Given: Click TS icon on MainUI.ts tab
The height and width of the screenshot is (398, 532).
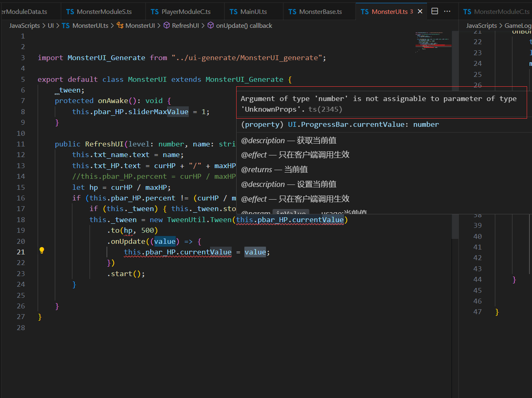Looking at the screenshot, I should (x=234, y=12).
